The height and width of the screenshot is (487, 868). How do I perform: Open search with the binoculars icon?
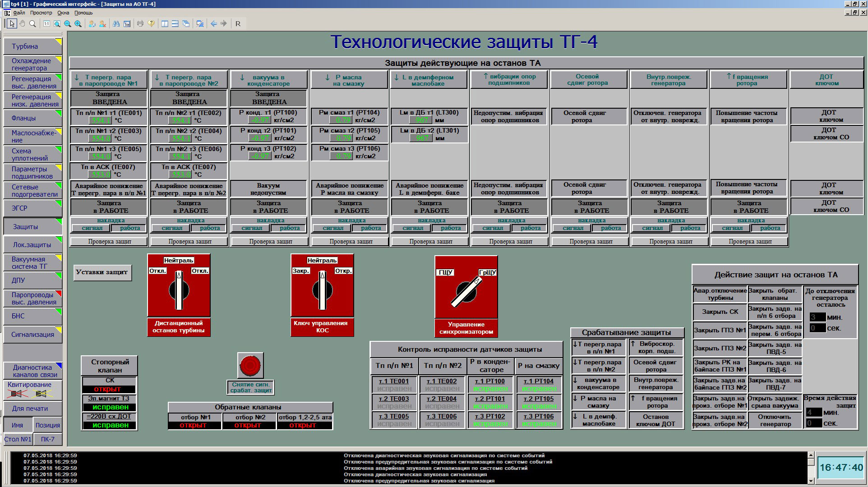pos(116,23)
